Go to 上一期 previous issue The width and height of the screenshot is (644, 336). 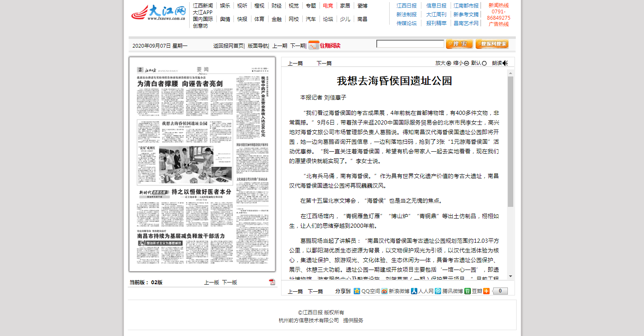280,46
